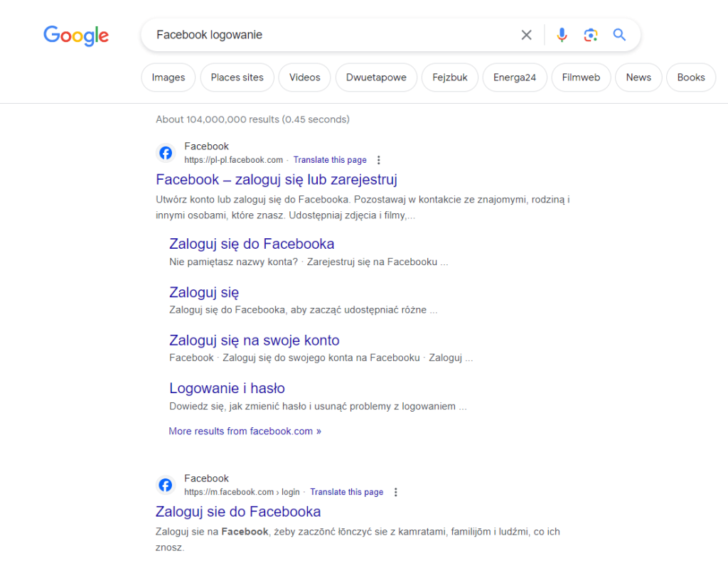This screenshot has width=728, height=573.
Task: Click the Facebook favicon on the m.facebook.com result
Action: pos(165,484)
